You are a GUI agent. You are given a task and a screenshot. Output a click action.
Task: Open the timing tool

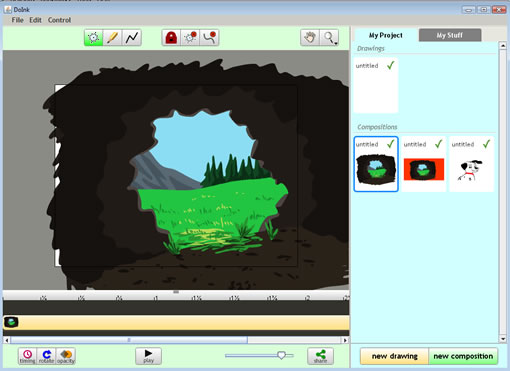tap(27, 356)
